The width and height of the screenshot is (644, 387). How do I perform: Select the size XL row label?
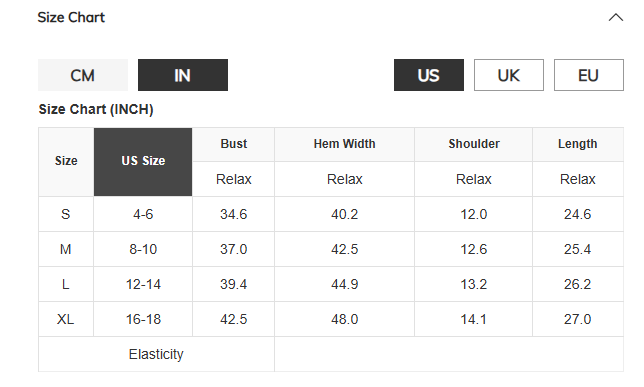tap(66, 319)
